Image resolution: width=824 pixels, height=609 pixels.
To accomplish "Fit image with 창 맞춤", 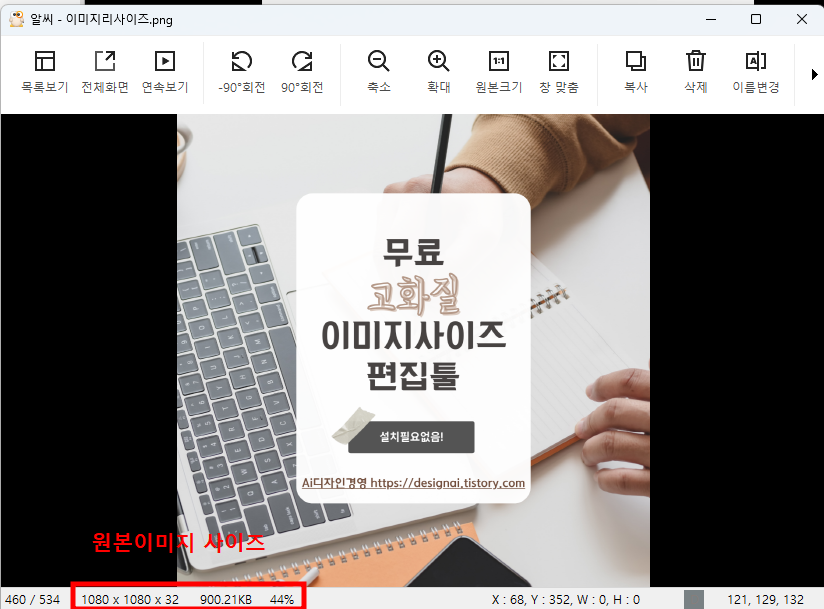I will point(559,72).
